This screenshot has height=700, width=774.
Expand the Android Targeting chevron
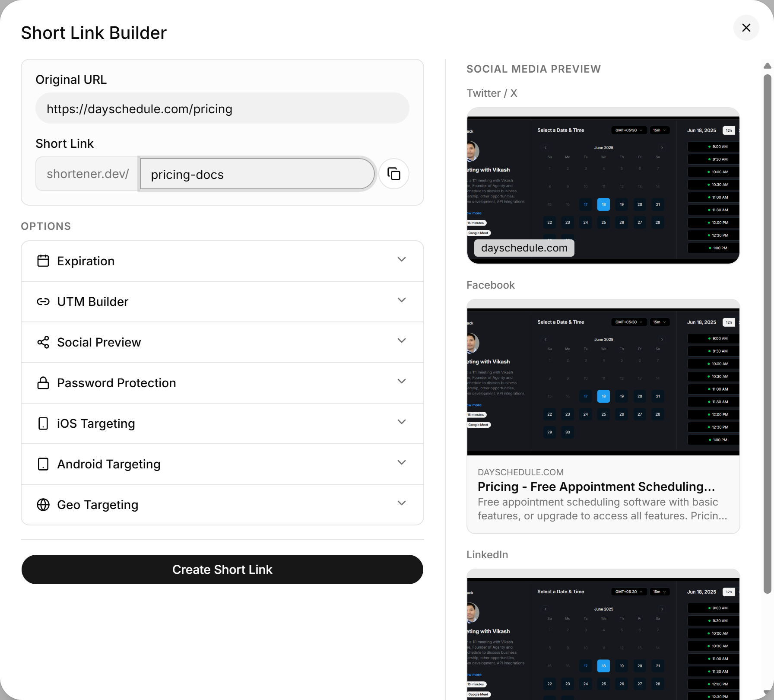(x=402, y=462)
